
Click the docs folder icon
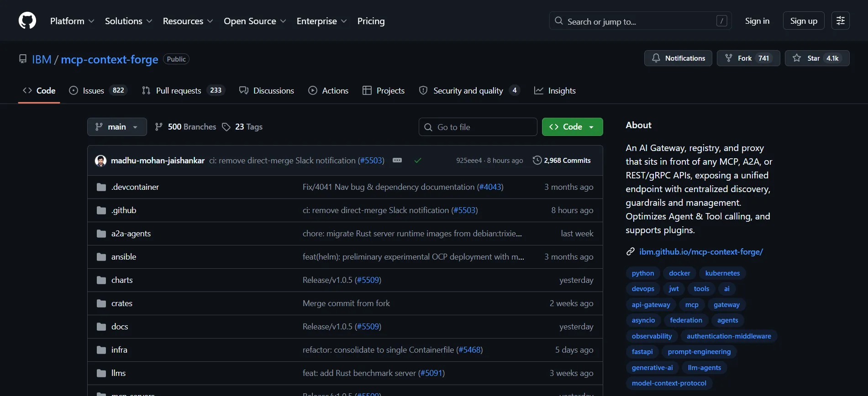pyautogui.click(x=101, y=327)
